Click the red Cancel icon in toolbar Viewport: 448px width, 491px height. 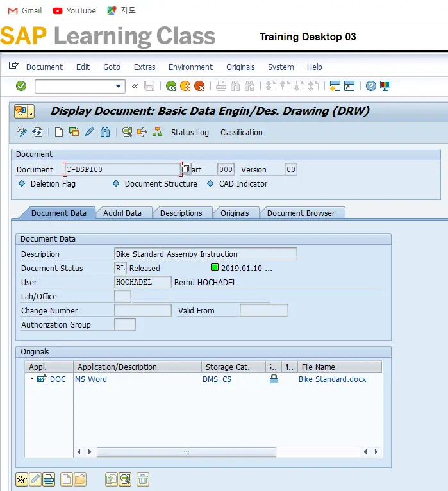[x=199, y=86]
